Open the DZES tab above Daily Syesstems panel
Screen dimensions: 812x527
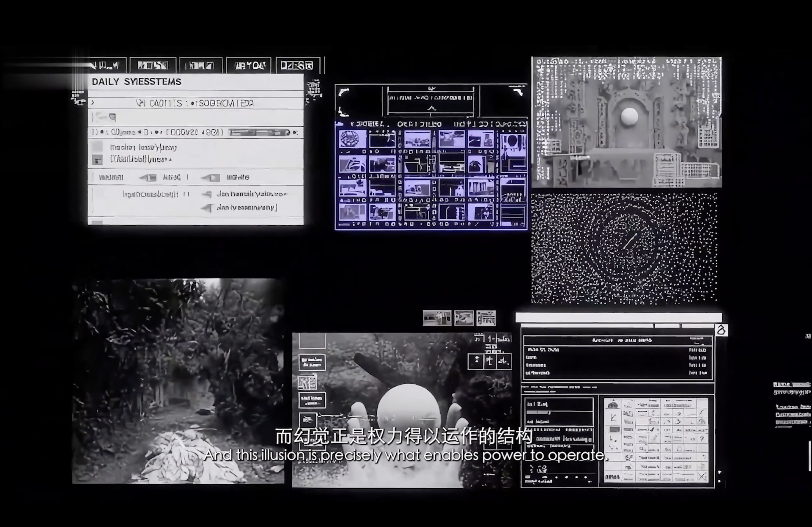pos(297,65)
